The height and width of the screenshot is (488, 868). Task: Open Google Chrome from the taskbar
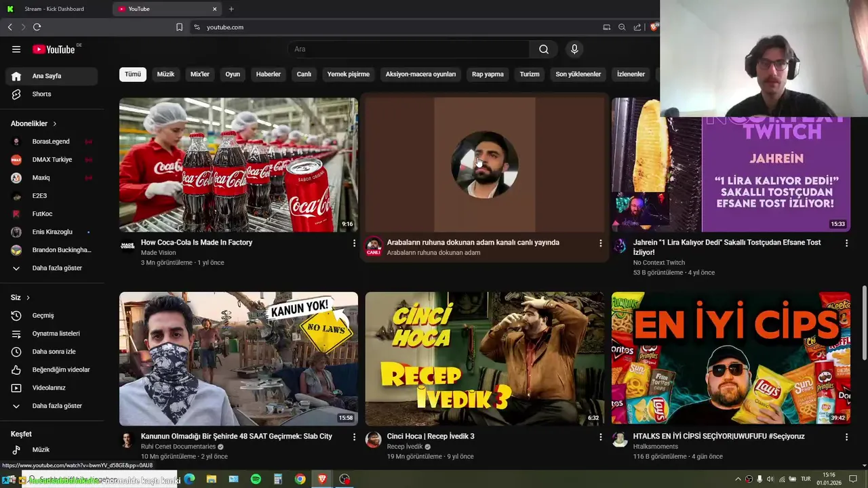[x=300, y=479]
